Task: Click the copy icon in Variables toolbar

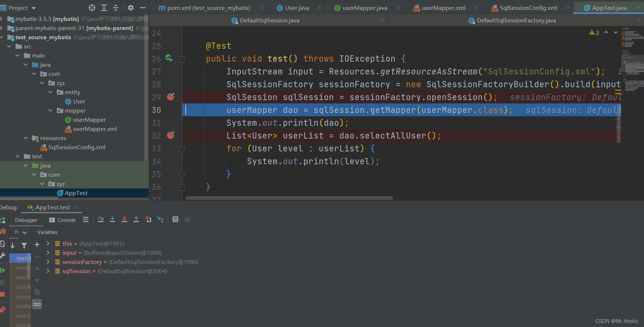Action: pyautogui.click(x=37, y=292)
